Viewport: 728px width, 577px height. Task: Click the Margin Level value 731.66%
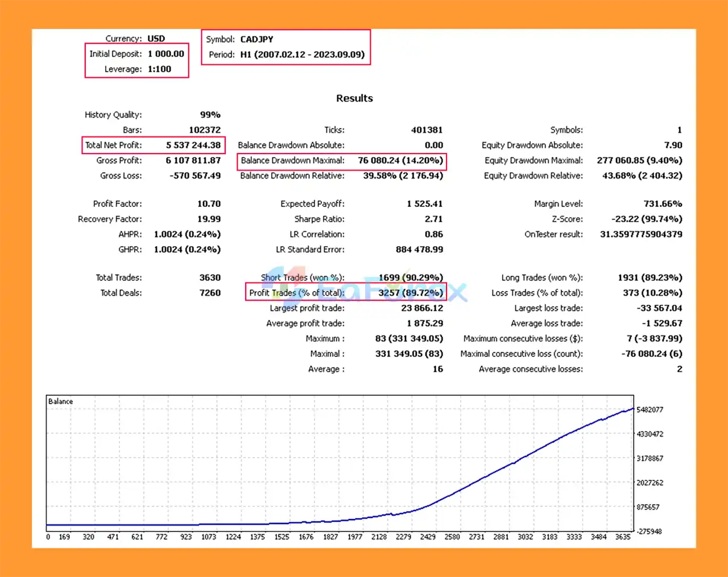click(x=663, y=204)
